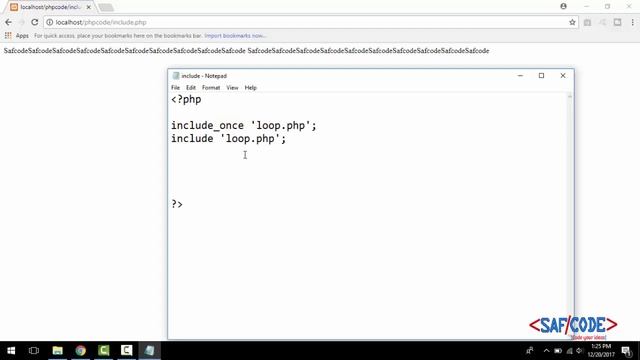Reload the localhost page

35,22
